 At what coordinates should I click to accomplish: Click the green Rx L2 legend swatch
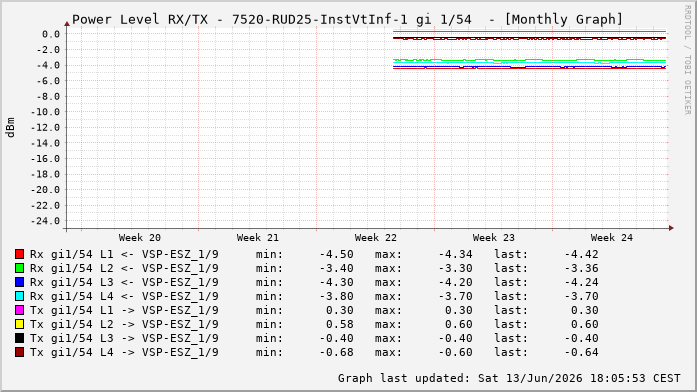click(x=19, y=268)
